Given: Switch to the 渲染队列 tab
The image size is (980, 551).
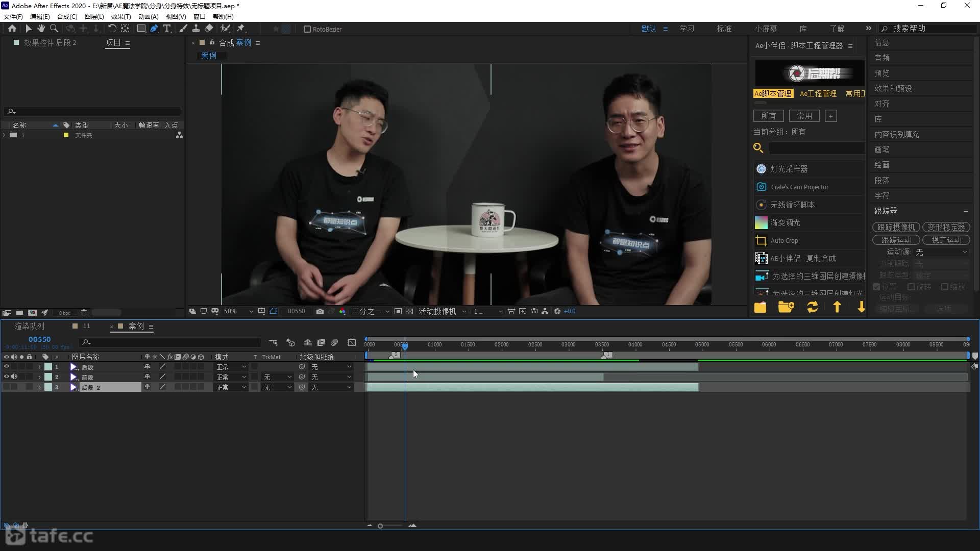Looking at the screenshot, I should pos(30,326).
